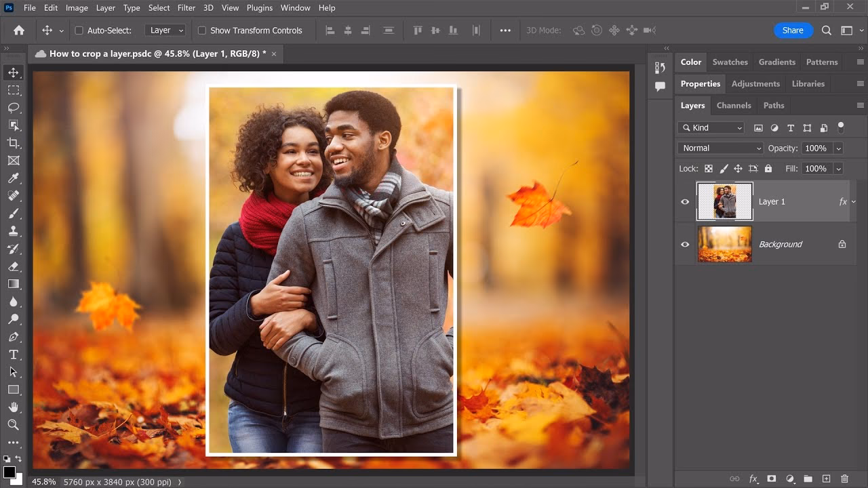This screenshot has width=868, height=488.
Task: Check Show Transform Controls
Action: [x=201, y=30]
